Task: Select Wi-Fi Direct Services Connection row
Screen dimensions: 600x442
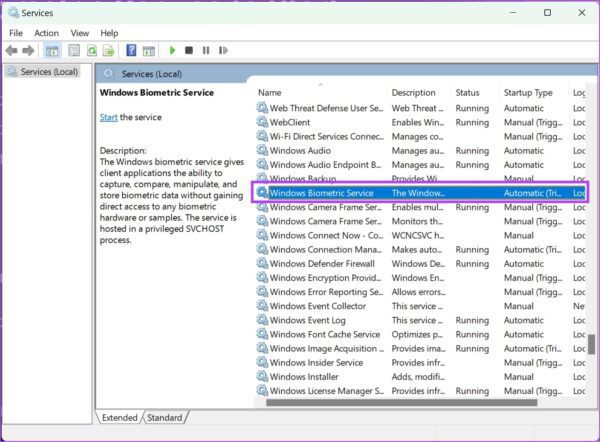Action: click(420, 136)
